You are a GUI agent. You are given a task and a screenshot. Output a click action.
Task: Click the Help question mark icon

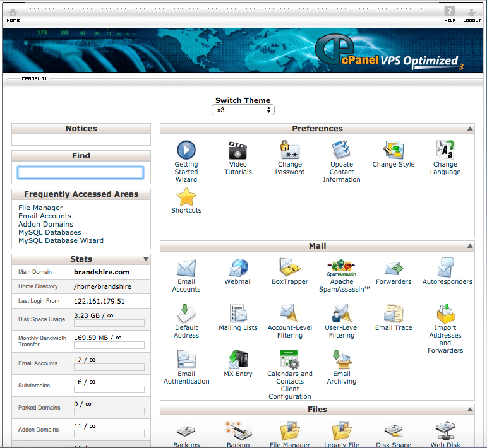tap(450, 11)
